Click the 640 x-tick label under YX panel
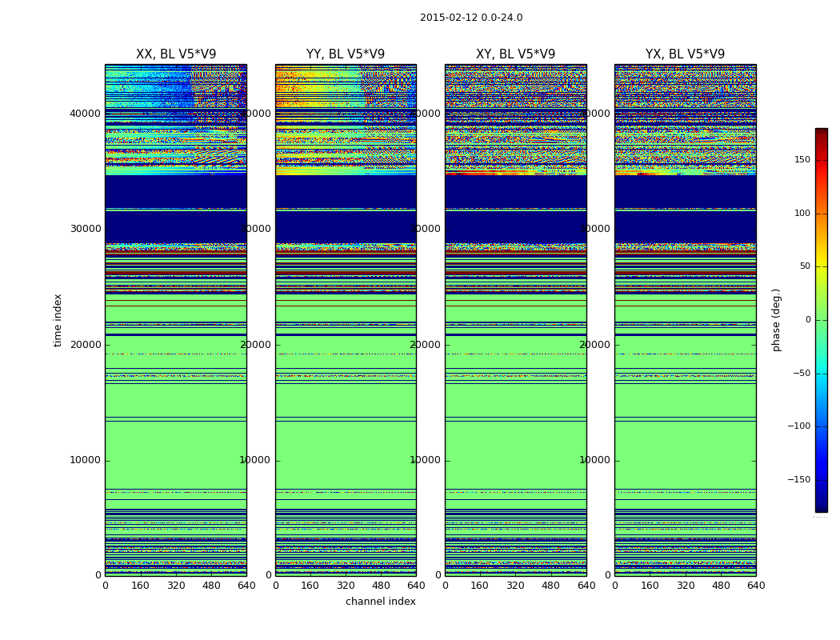 756,586
